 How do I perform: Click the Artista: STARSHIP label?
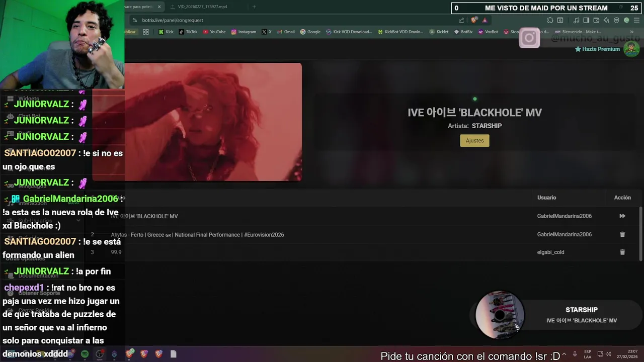(x=474, y=126)
